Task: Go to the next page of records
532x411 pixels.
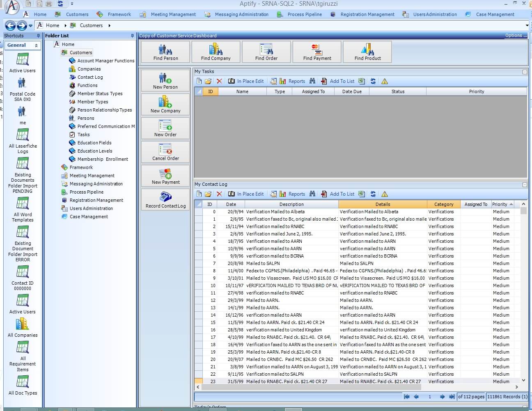Action: (x=442, y=397)
